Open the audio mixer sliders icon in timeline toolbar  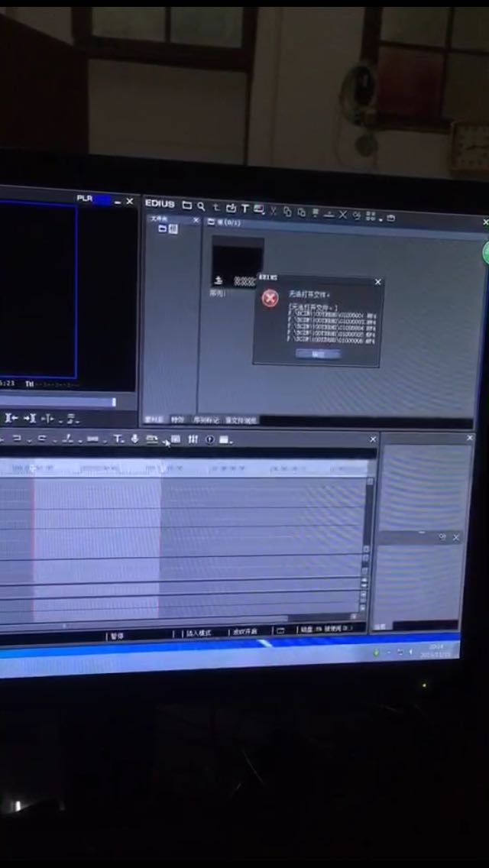pos(193,439)
